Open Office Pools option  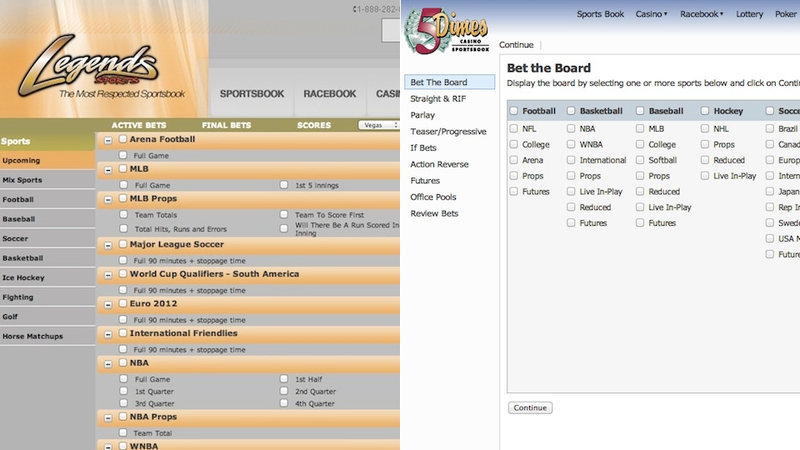tap(433, 196)
